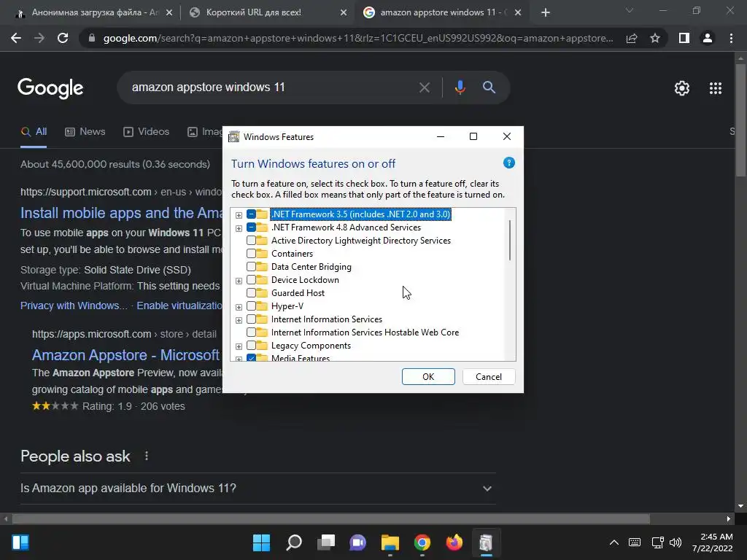This screenshot has width=747, height=560.
Task: Start voice search with microphone icon
Action: [460, 87]
